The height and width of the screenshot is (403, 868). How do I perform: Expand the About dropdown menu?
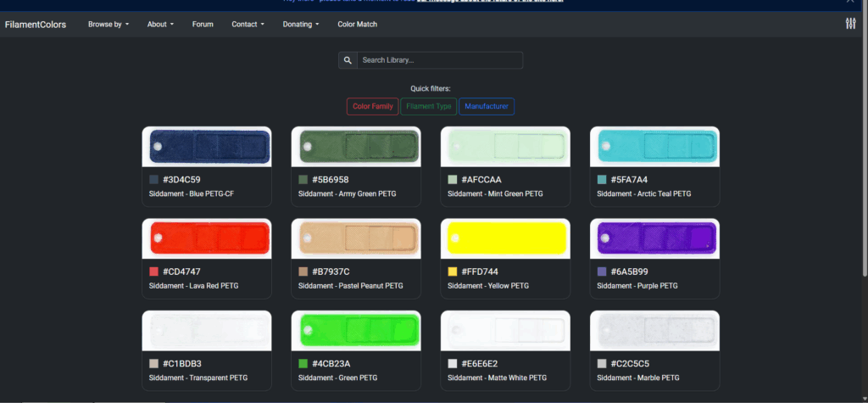160,25
